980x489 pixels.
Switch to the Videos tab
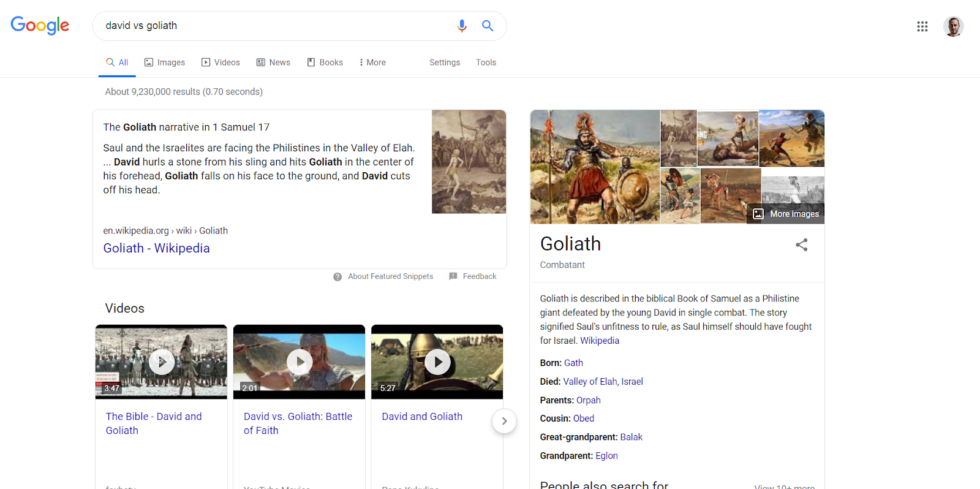click(221, 63)
